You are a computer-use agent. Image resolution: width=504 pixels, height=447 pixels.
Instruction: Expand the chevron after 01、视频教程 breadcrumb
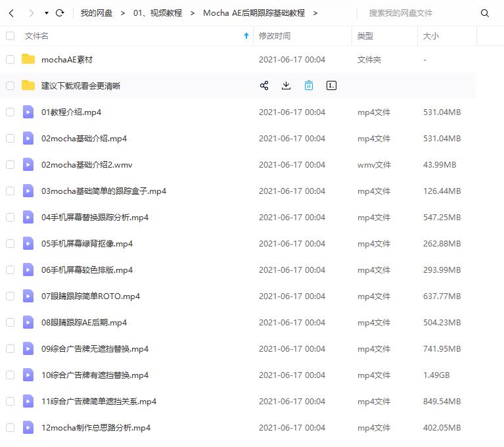click(193, 13)
